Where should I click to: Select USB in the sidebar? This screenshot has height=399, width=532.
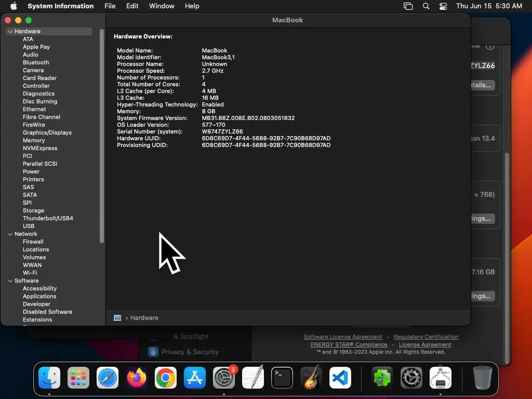coord(29,227)
